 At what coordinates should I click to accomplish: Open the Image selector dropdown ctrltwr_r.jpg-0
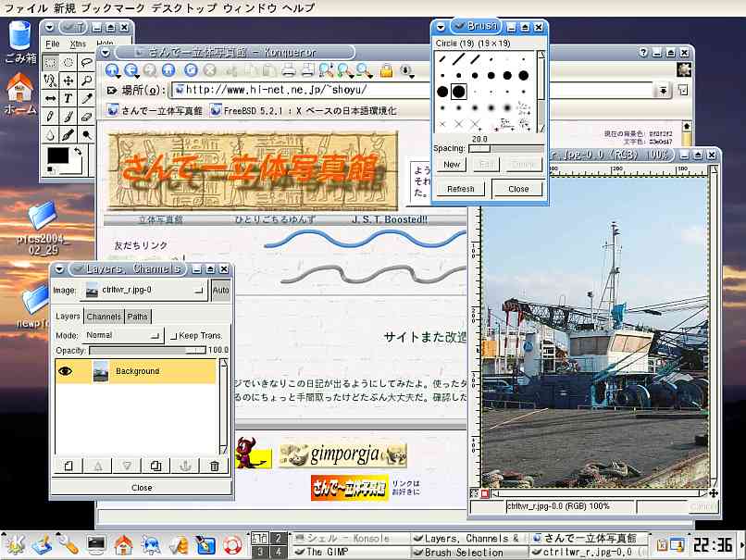(x=143, y=290)
